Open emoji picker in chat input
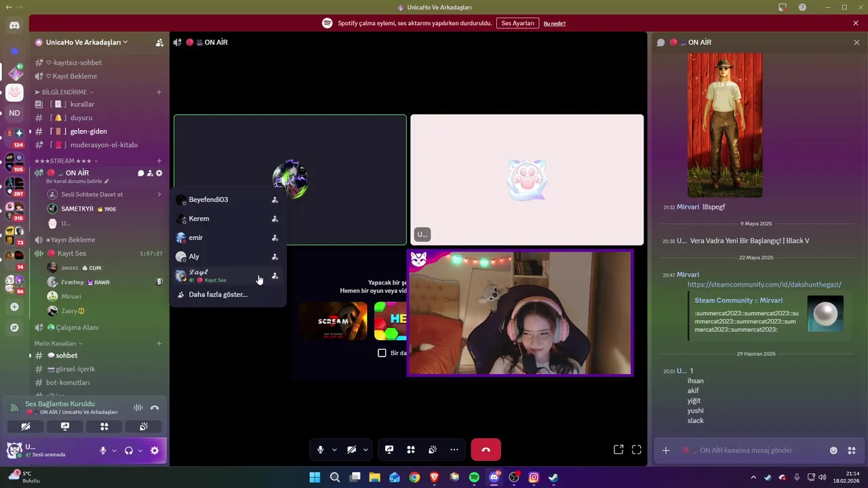The height and width of the screenshot is (488, 868). 833,451
